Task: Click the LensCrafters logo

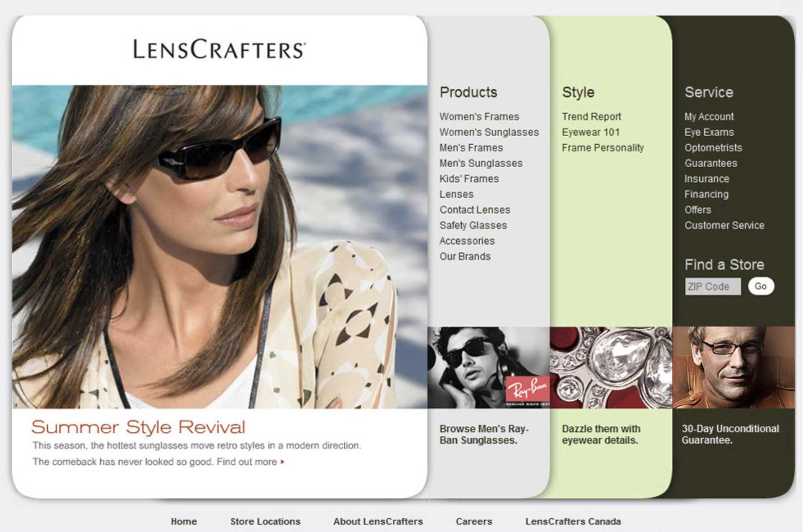Action: pyautogui.click(x=219, y=49)
